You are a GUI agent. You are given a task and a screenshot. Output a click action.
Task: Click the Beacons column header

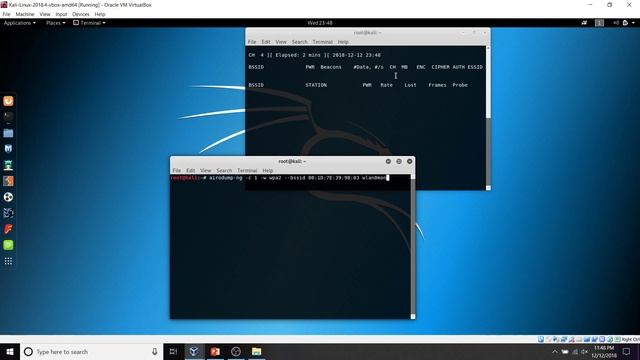(331, 67)
